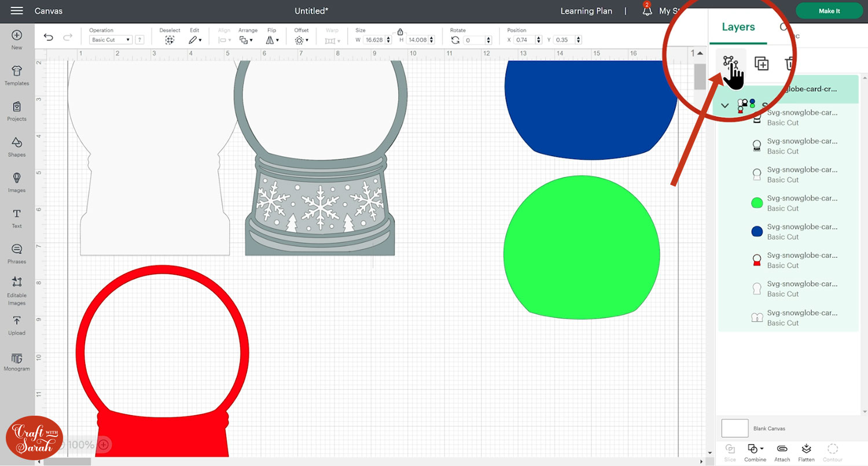Click the Duplicate layer icon
The image size is (868, 466).
[762, 64]
